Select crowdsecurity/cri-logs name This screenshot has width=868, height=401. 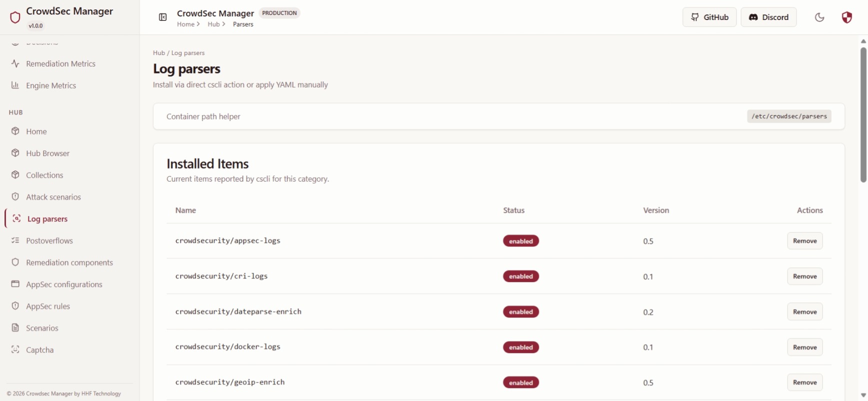pos(221,276)
